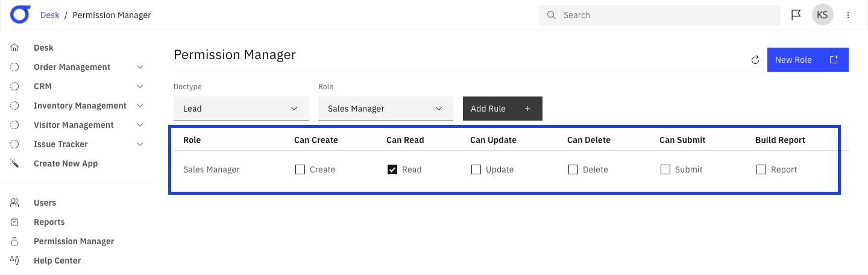The image size is (868, 275).
Task: Enable the Create permission checkbox
Action: click(x=300, y=169)
